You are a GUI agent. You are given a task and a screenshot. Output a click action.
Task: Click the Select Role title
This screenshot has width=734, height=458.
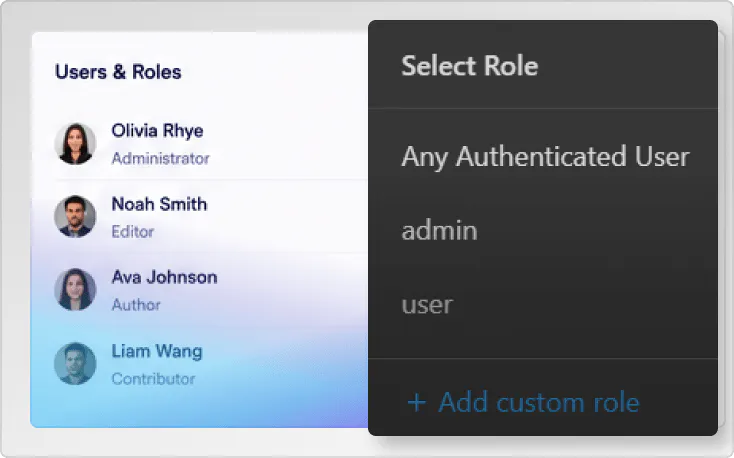click(x=470, y=66)
